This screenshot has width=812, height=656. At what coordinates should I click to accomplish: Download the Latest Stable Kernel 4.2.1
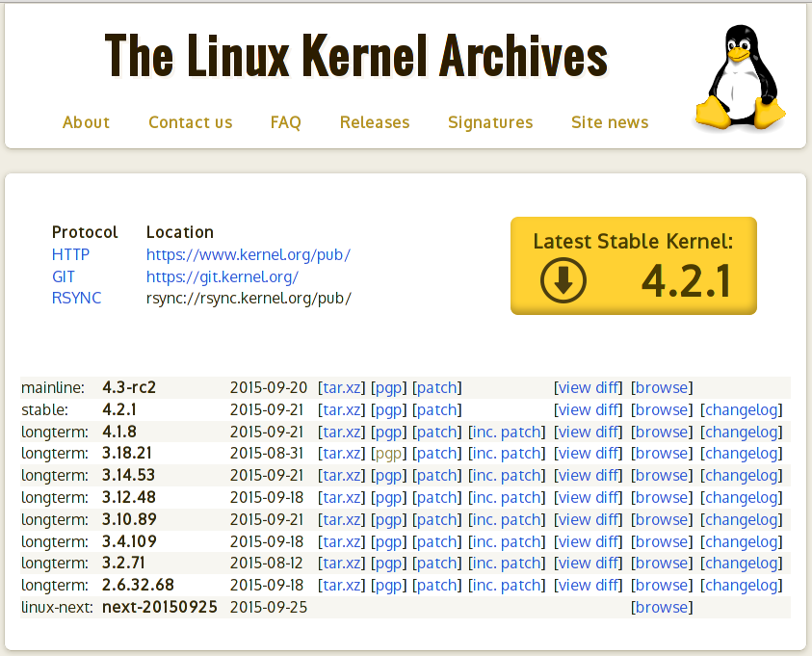click(634, 266)
